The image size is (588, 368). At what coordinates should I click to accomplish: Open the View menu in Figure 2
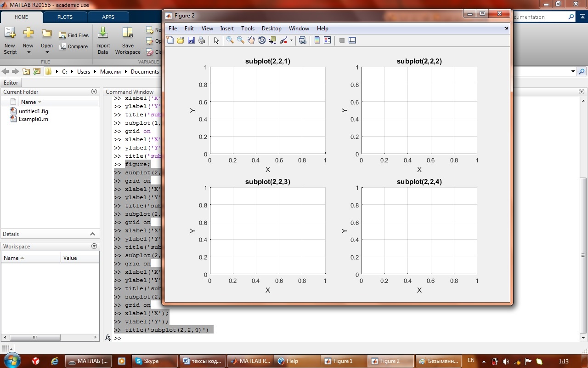tap(208, 29)
